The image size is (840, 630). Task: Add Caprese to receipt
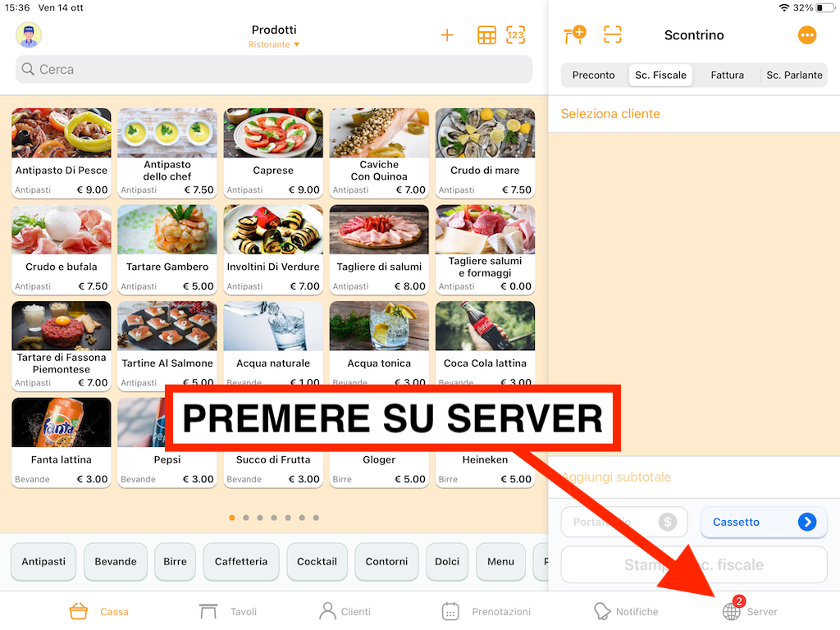[273, 153]
